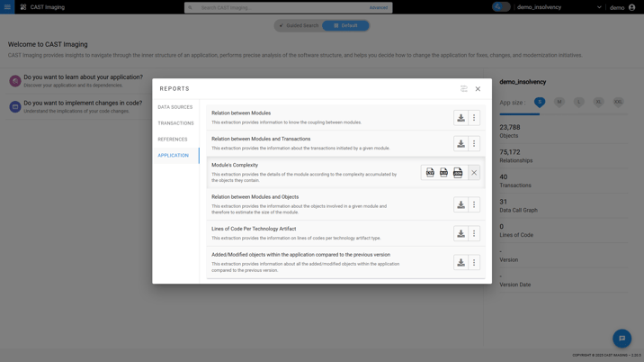Download Added/Modified objects report
The height and width of the screenshot is (362, 644).
click(x=461, y=263)
